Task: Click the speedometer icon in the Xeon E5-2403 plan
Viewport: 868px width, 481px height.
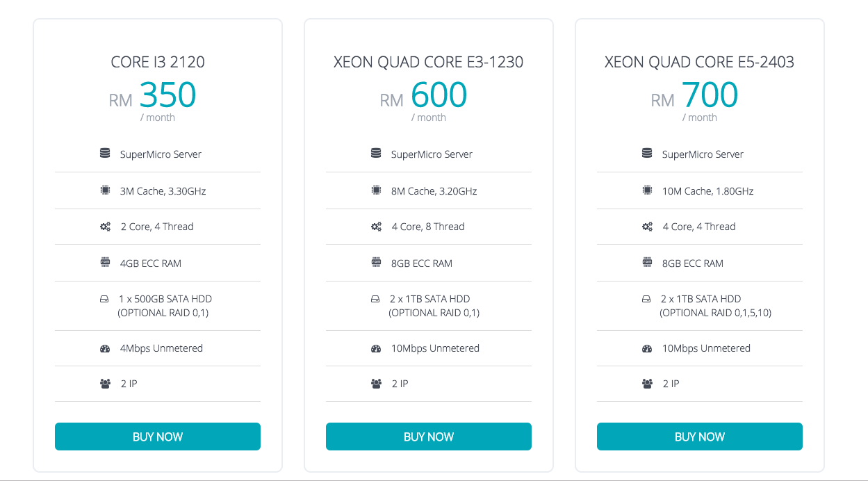Action: (x=647, y=348)
